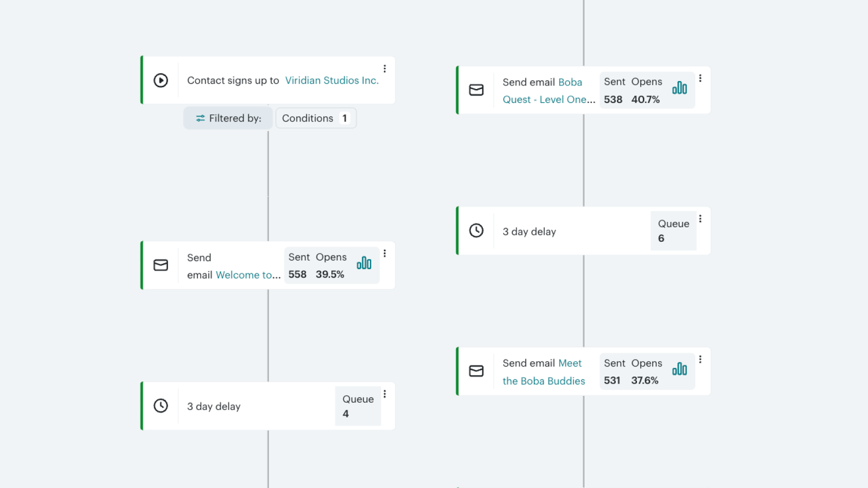Click the Filtered by button
This screenshot has width=868, height=488.
pos(228,118)
